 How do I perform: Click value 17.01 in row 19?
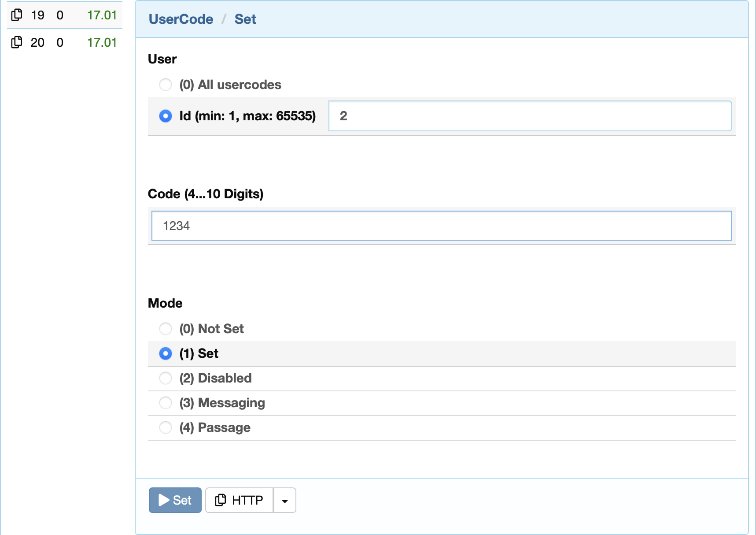[x=102, y=15]
